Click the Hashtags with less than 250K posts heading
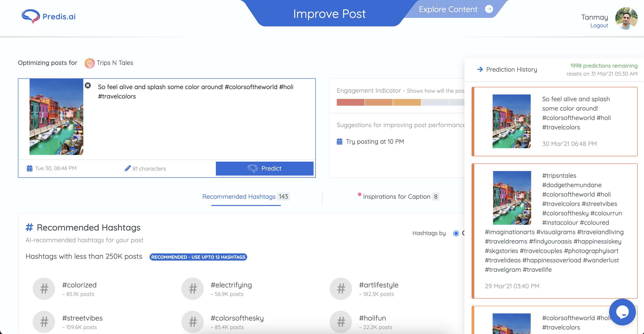 [x=84, y=257]
